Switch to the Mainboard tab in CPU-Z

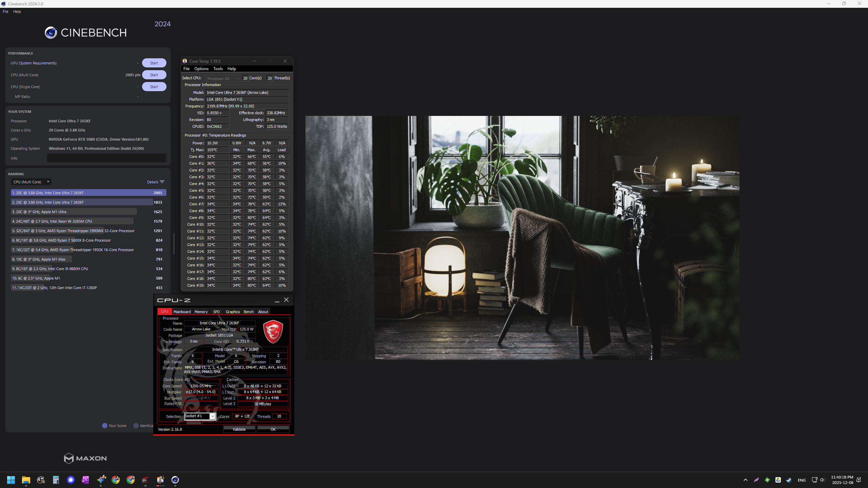(x=182, y=312)
